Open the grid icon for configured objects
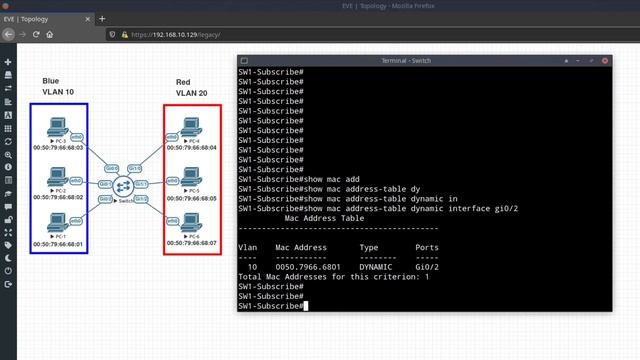 click(8, 129)
